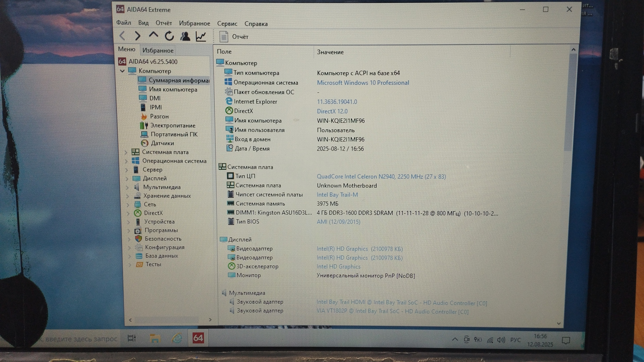Click the Значение column header
This screenshot has width=644, height=362.
coord(330,52)
